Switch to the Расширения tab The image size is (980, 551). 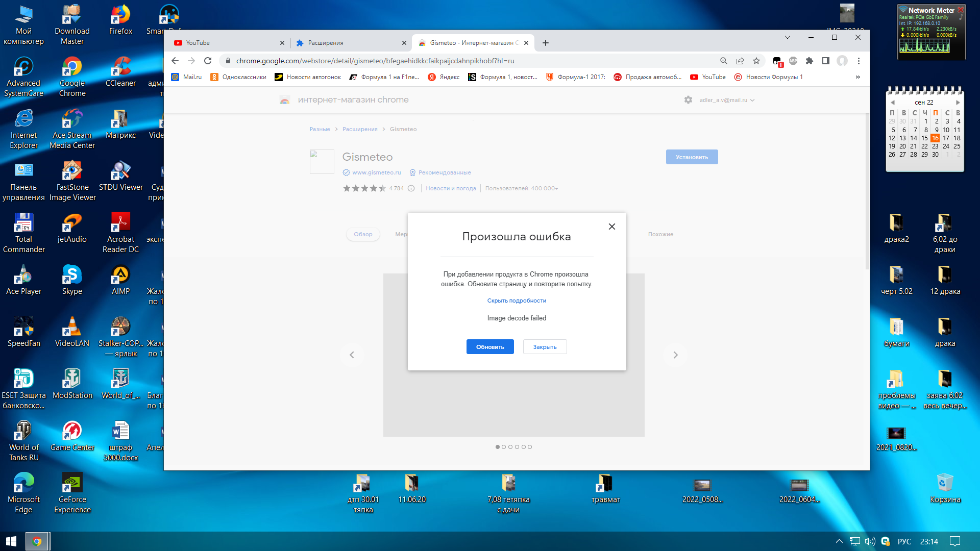pos(351,43)
